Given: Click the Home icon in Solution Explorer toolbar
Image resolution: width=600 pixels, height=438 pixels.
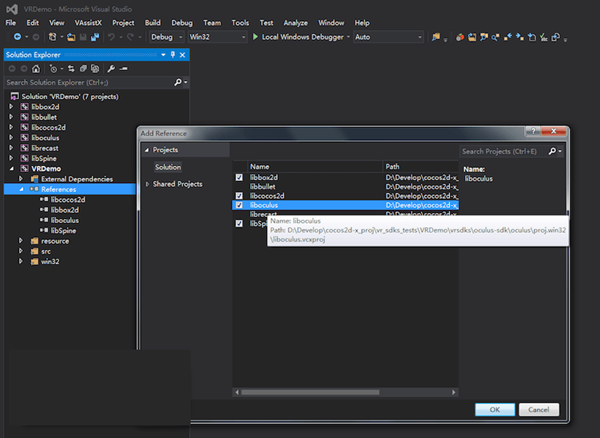Looking at the screenshot, I should [x=37, y=68].
